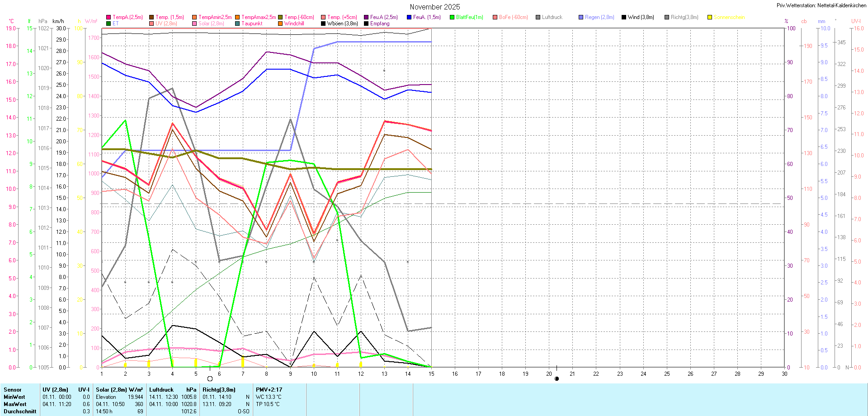Click the Solar (2,8m) W/m² statistics header
868x416 pixels.
point(119,390)
